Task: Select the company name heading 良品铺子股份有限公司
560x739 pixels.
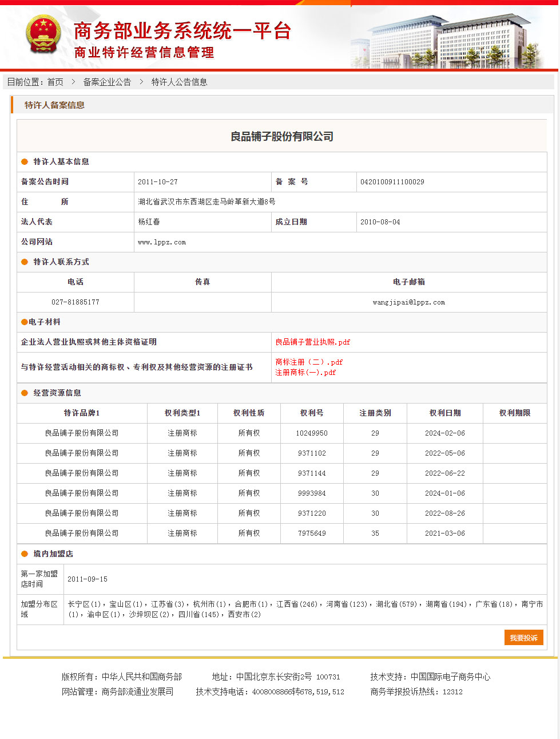Action: coord(282,136)
